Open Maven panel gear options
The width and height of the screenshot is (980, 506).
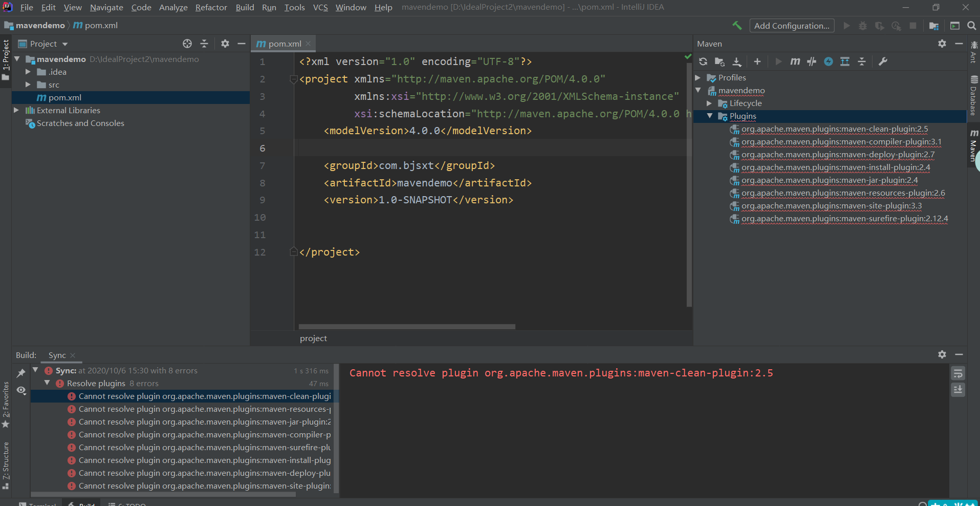tap(942, 44)
